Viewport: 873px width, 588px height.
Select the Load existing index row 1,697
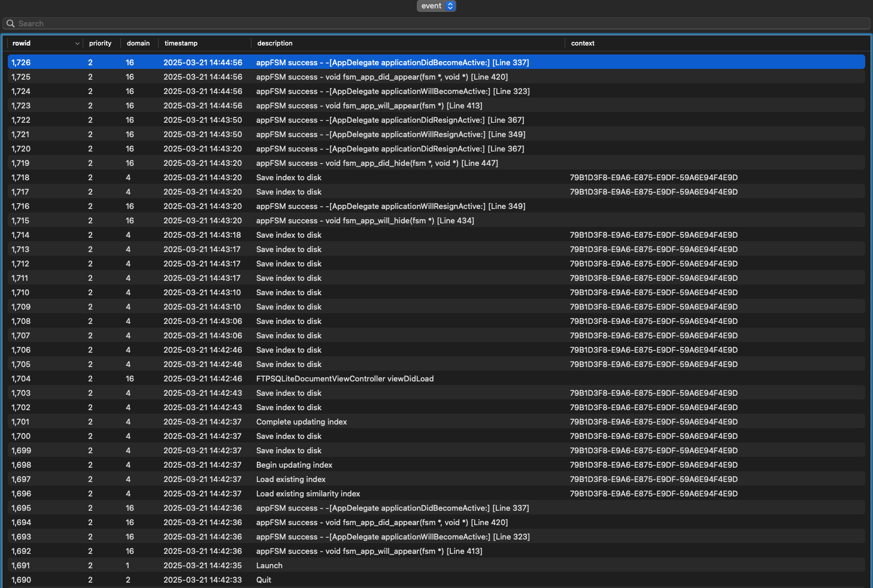tap(290, 480)
